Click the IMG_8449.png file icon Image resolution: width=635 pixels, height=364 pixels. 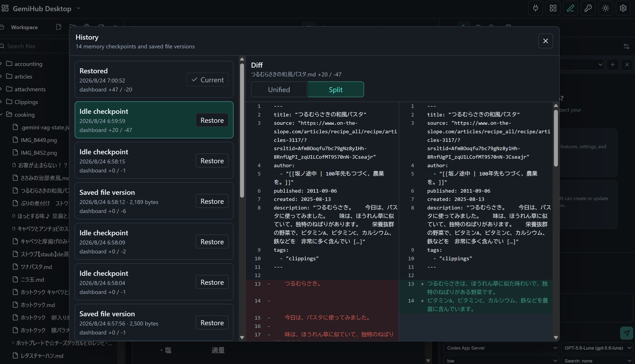tap(15, 140)
